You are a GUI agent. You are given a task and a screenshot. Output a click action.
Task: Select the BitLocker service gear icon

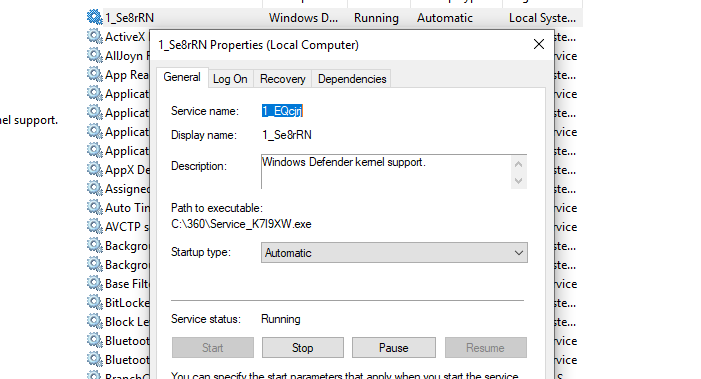(94, 302)
